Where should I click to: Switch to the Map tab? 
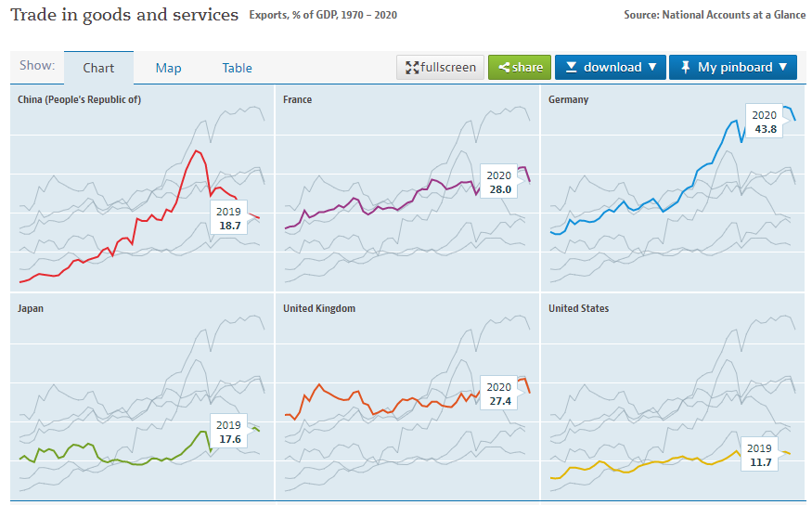tap(169, 68)
